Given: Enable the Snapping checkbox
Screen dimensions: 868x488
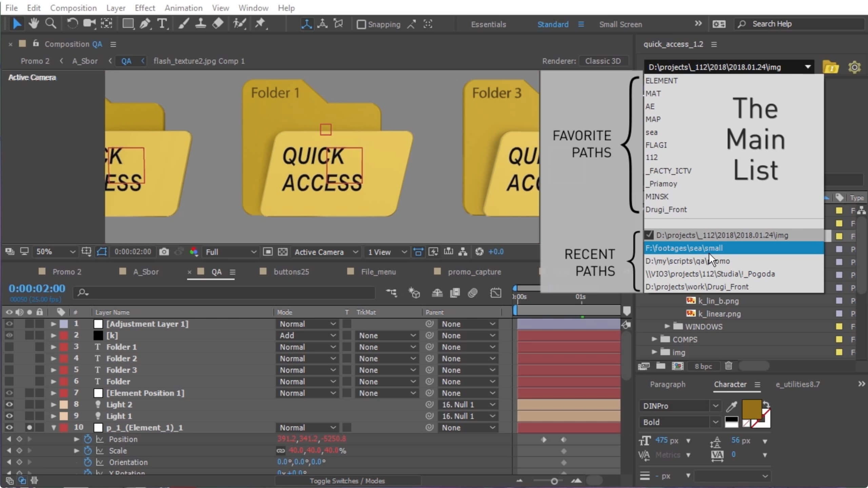Looking at the screenshot, I should 361,24.
